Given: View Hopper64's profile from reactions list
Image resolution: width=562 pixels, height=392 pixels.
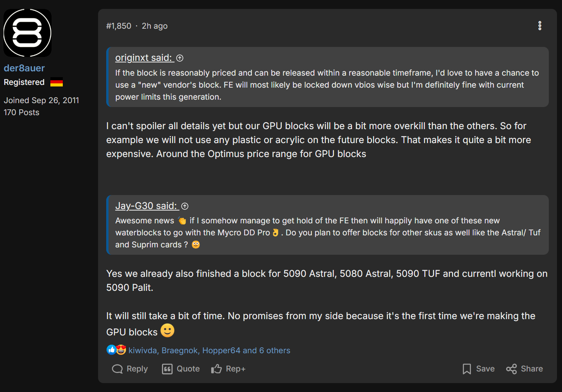Looking at the screenshot, I should tap(221, 351).
